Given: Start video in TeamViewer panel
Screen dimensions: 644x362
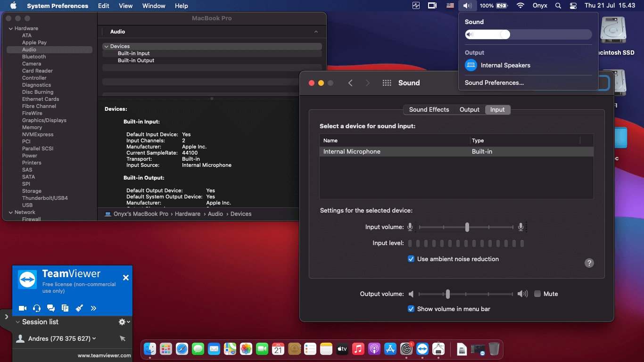Looking at the screenshot, I should click(x=22, y=308).
